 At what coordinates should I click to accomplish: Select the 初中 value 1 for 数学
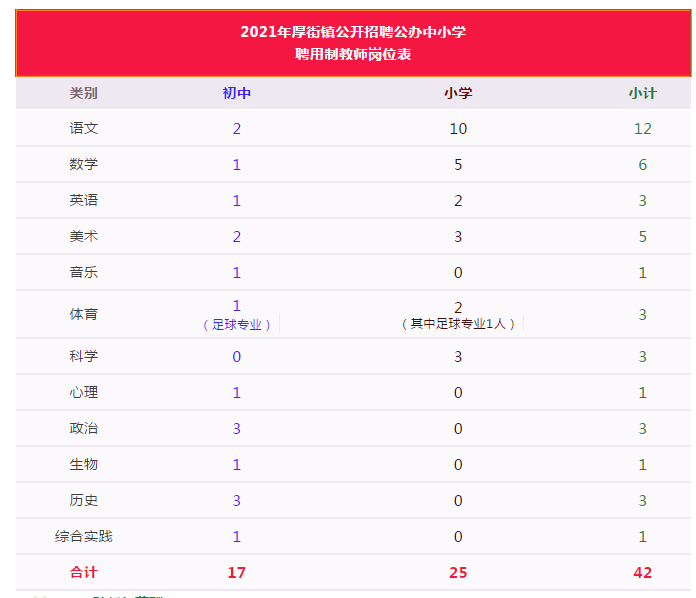click(237, 165)
